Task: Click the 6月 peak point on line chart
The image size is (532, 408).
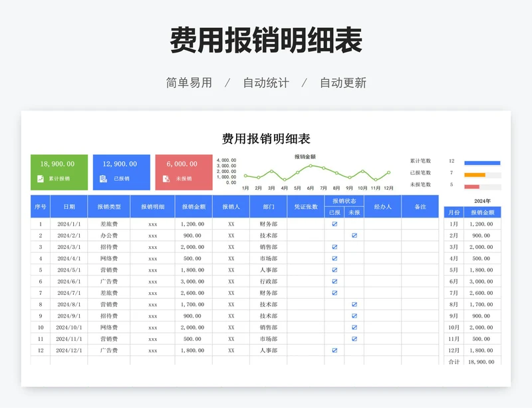Action: [x=311, y=166]
